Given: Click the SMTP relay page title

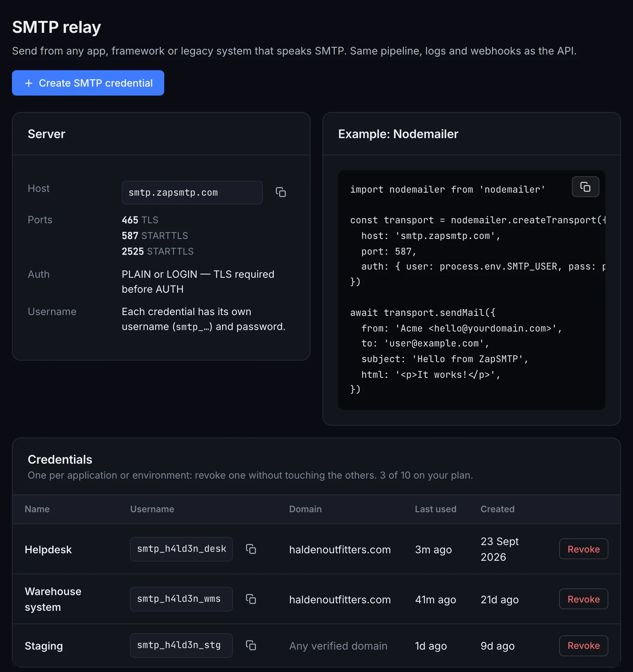Looking at the screenshot, I should [56, 27].
